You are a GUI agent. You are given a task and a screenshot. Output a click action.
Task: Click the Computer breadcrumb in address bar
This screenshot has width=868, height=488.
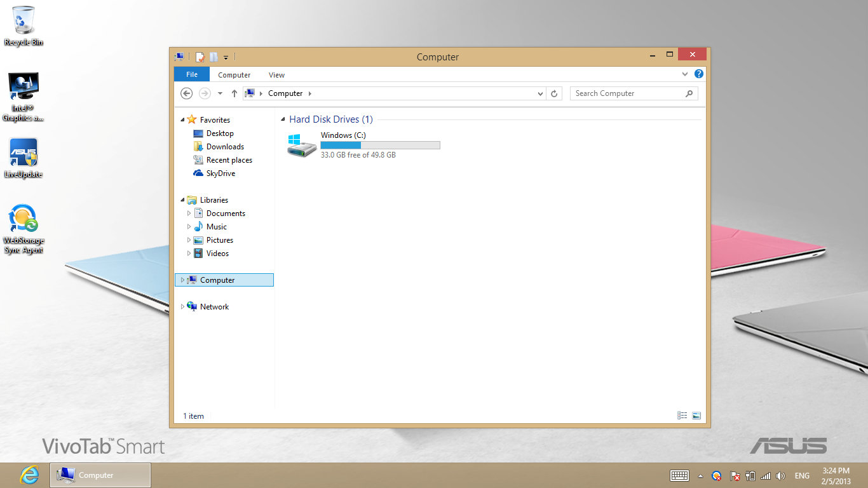[285, 93]
